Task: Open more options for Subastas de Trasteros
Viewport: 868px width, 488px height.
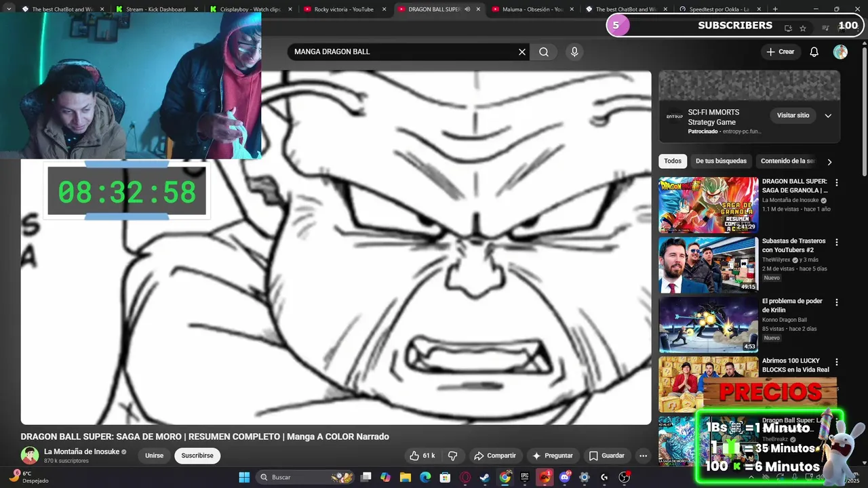Action: pos(836,243)
